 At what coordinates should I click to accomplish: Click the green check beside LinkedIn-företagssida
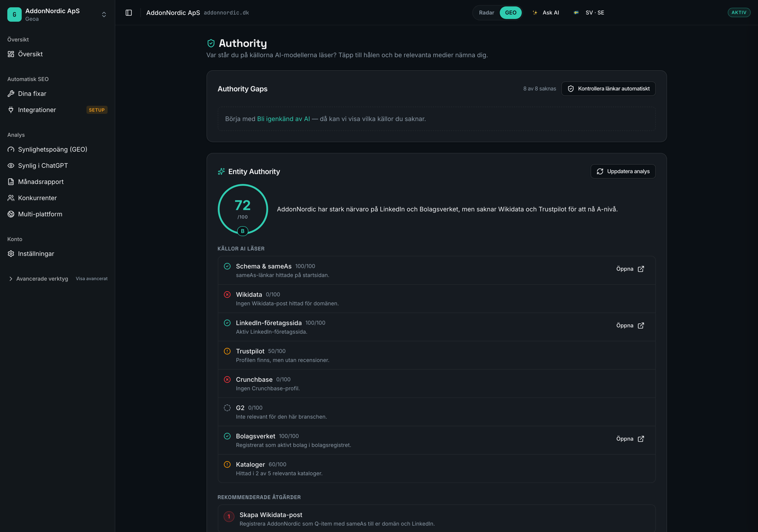[227, 323]
